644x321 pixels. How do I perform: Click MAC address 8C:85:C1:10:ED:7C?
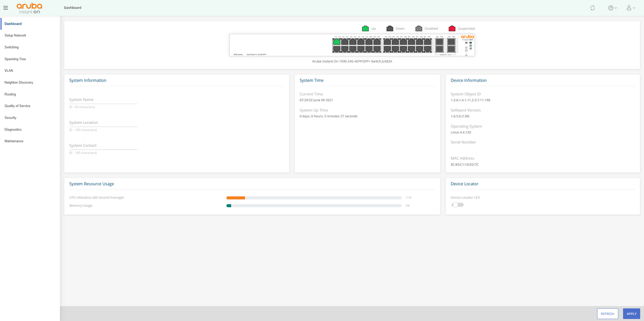click(x=465, y=164)
